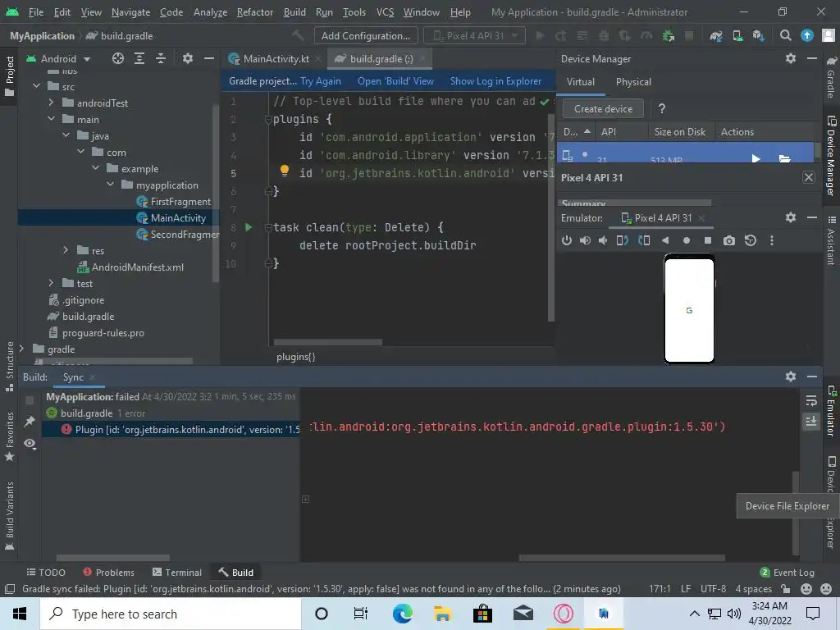Viewport: 840px width, 630px height.
Task: Open the Event Log button
Action: (x=787, y=572)
